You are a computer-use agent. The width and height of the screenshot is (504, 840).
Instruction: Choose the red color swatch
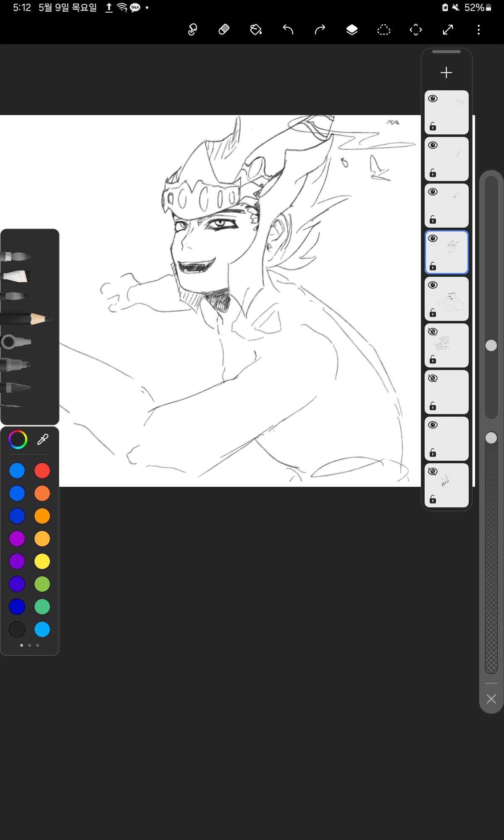point(42,471)
